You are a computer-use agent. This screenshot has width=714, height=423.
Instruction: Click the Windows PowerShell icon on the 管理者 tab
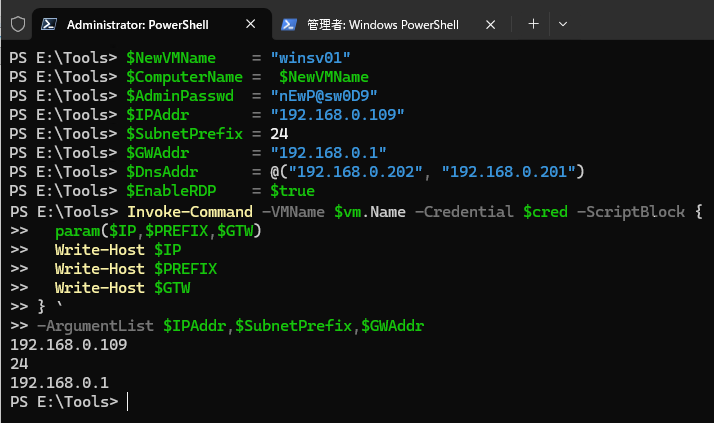pos(289,24)
